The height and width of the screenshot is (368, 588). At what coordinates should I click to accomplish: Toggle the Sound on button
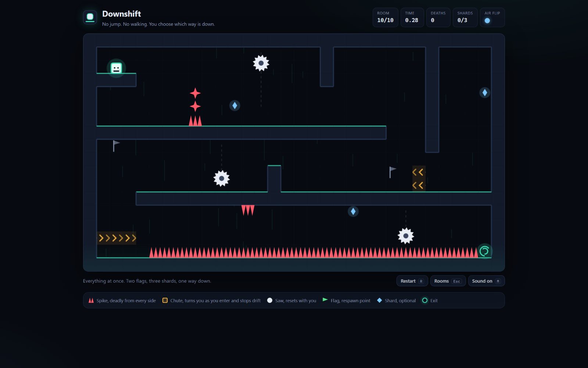(x=486, y=281)
